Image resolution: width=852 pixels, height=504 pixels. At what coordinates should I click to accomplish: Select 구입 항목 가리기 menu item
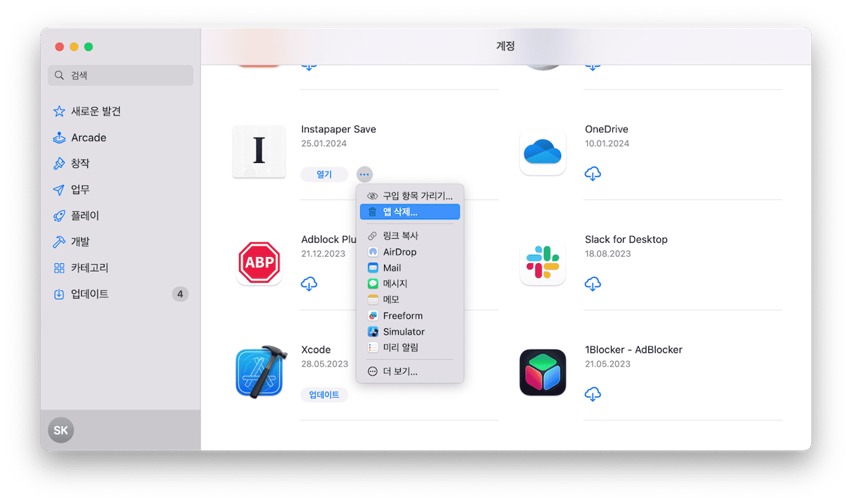pos(417,196)
